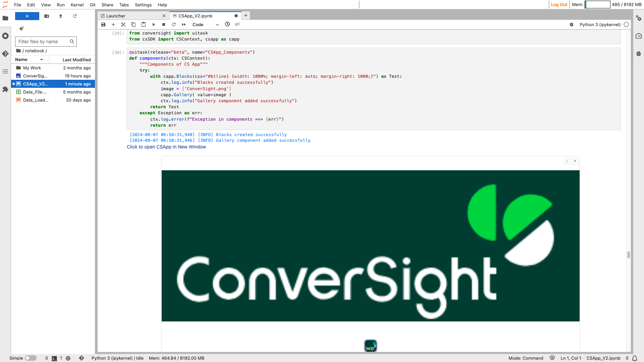644x362 pixels.
Task: Open the dashboard gauge icon in right sidebar
Action: (x=639, y=36)
